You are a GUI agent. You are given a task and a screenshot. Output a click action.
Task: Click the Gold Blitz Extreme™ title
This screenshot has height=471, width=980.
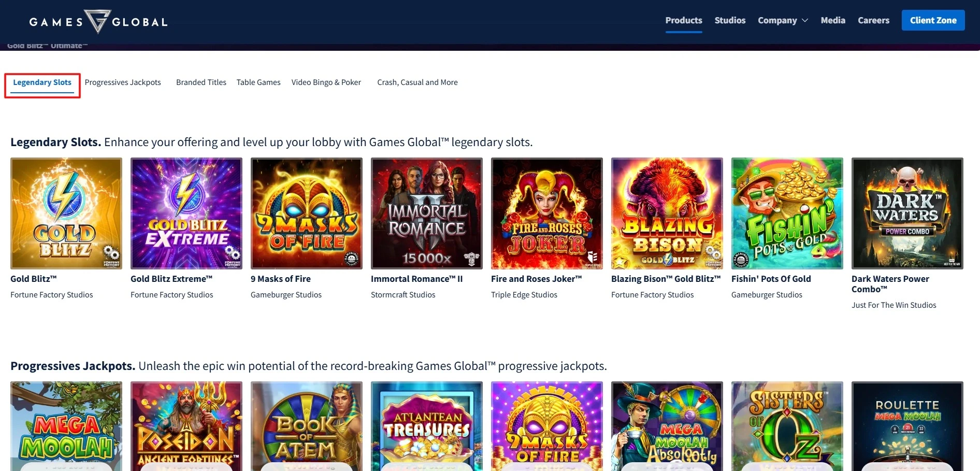171,279
